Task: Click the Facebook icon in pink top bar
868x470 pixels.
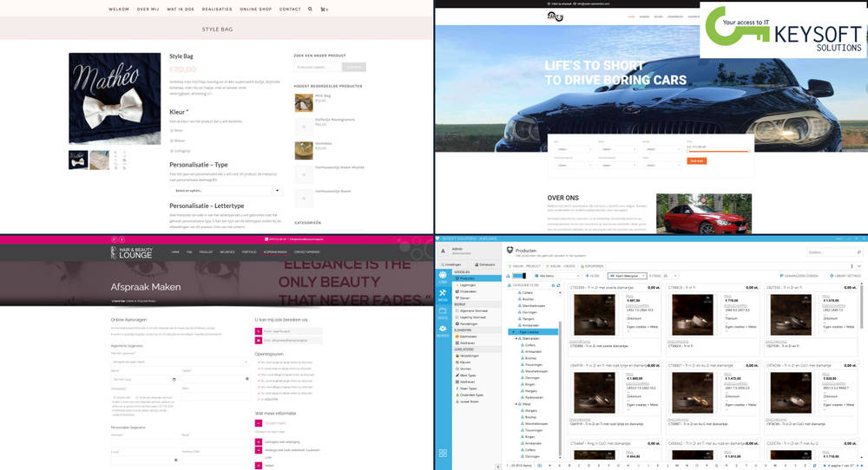Action: pyautogui.click(x=122, y=239)
